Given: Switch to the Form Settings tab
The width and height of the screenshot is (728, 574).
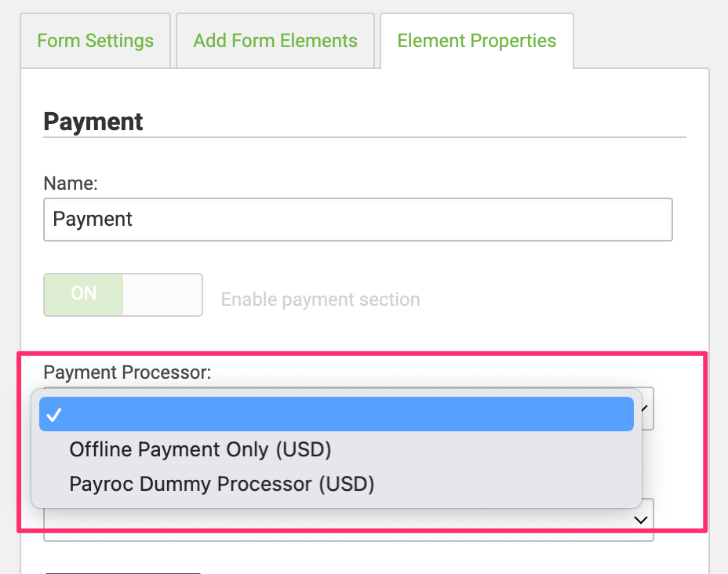Looking at the screenshot, I should click(95, 41).
